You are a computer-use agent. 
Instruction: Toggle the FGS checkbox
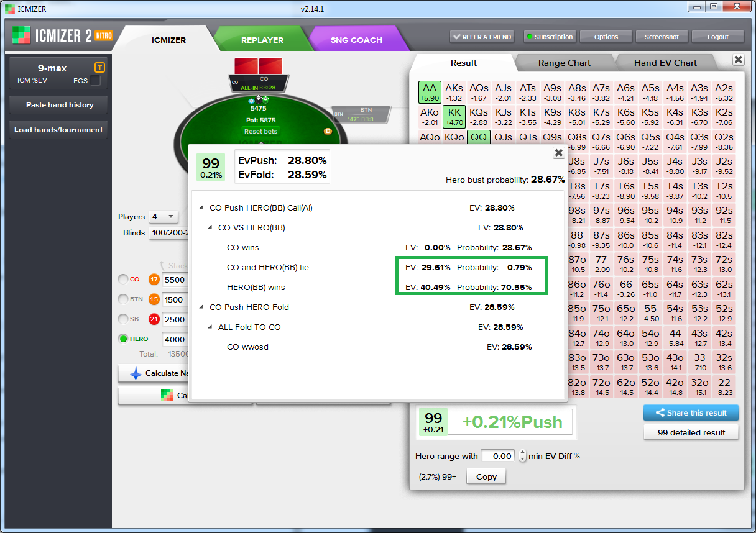coord(95,80)
